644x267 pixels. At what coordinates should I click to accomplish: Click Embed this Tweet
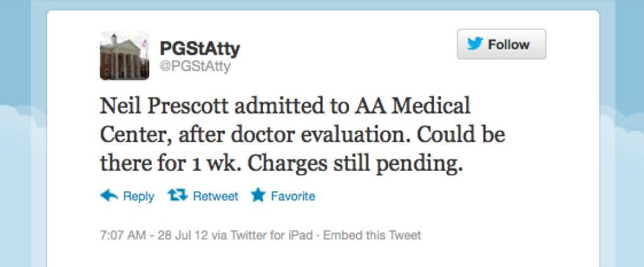(x=372, y=236)
